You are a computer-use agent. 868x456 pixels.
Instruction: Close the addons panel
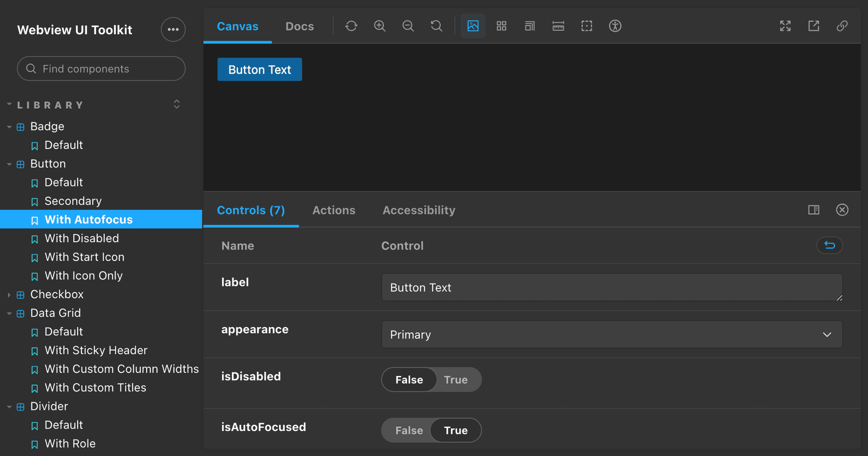click(842, 210)
